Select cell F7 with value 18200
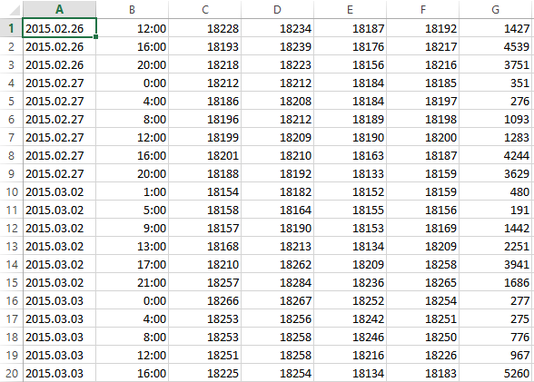Viewport: 534px width, 382px height. click(x=423, y=137)
